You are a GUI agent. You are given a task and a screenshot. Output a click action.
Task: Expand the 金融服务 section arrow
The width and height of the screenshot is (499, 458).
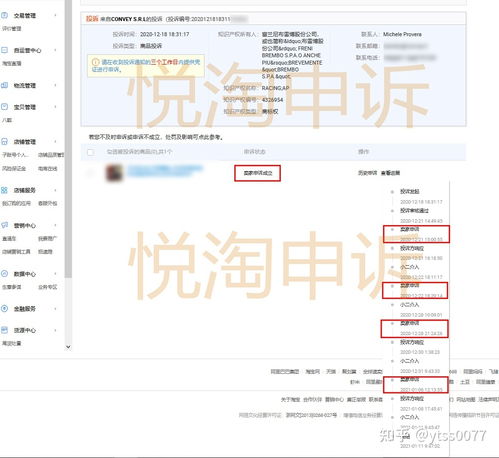[55, 309]
